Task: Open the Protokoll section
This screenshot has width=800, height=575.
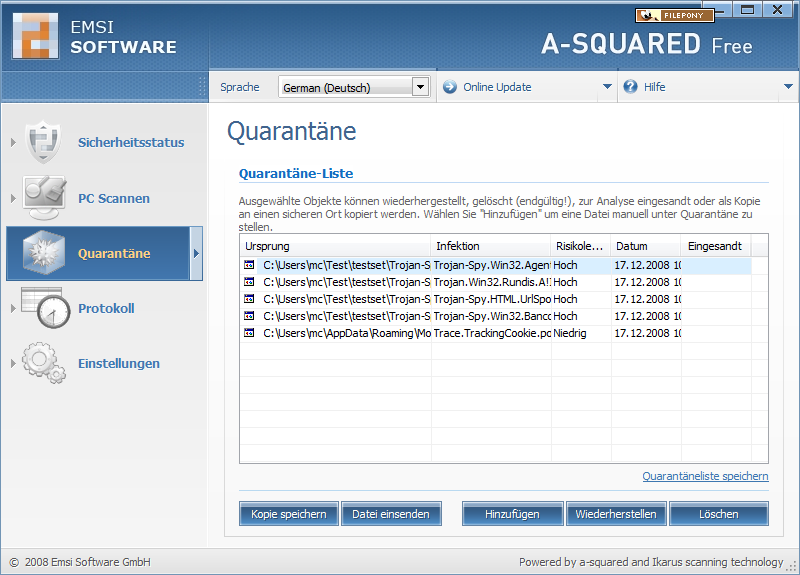Action: [106, 308]
